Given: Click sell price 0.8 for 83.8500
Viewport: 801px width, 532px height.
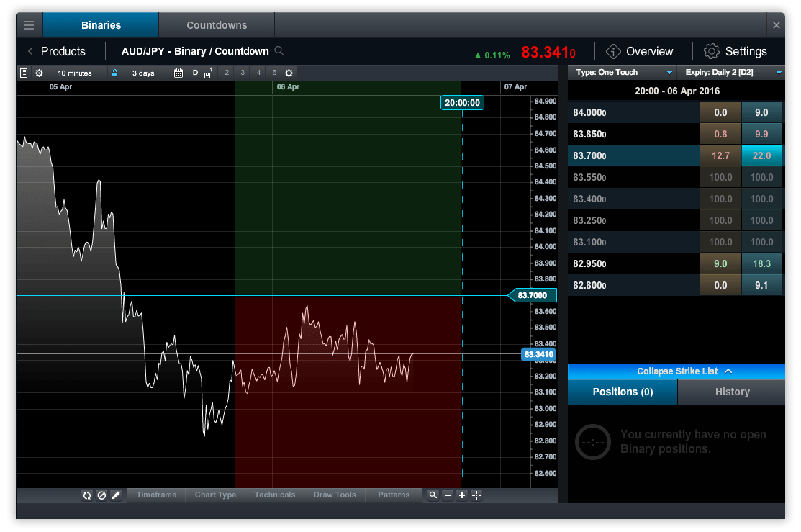Looking at the screenshot, I should click(x=720, y=134).
